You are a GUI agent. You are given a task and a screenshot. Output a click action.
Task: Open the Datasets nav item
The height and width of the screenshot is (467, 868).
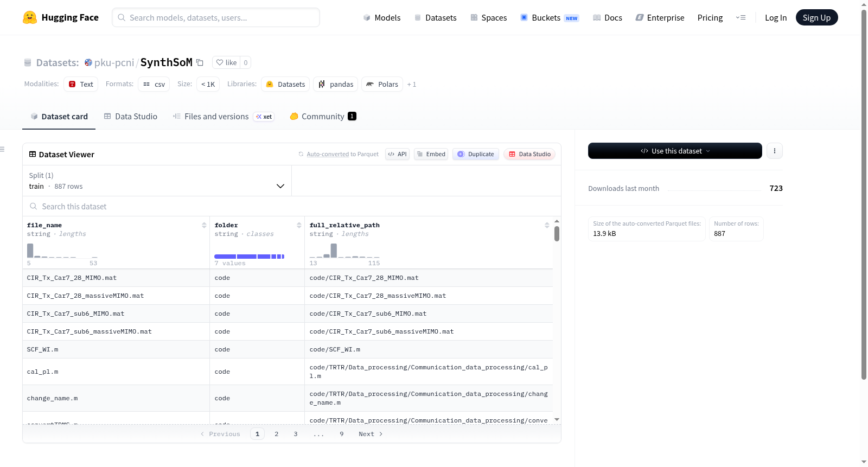coord(435,17)
